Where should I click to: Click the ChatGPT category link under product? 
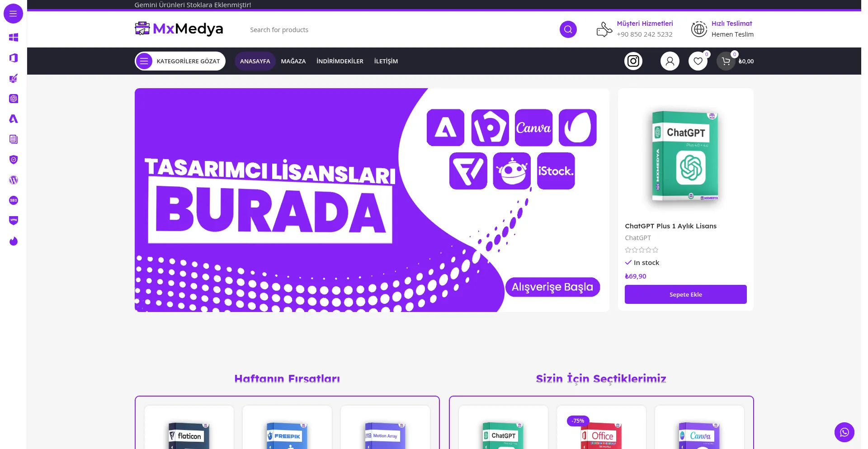coord(638,238)
